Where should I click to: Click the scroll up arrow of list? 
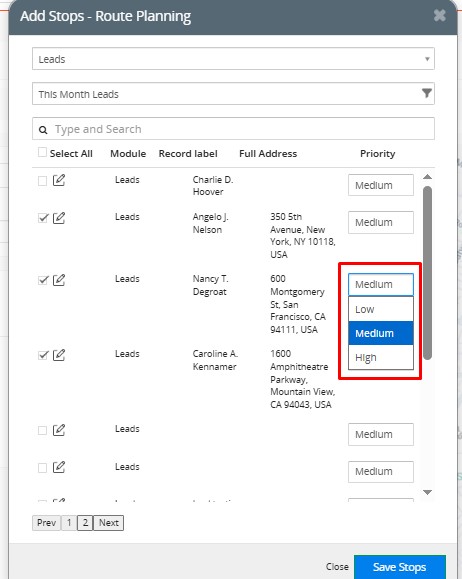coord(427,177)
